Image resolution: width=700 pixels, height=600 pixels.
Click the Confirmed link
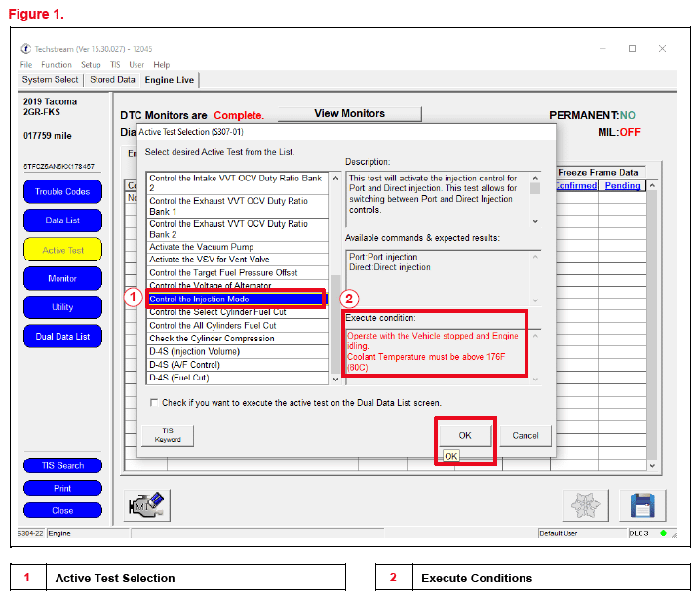576,185
